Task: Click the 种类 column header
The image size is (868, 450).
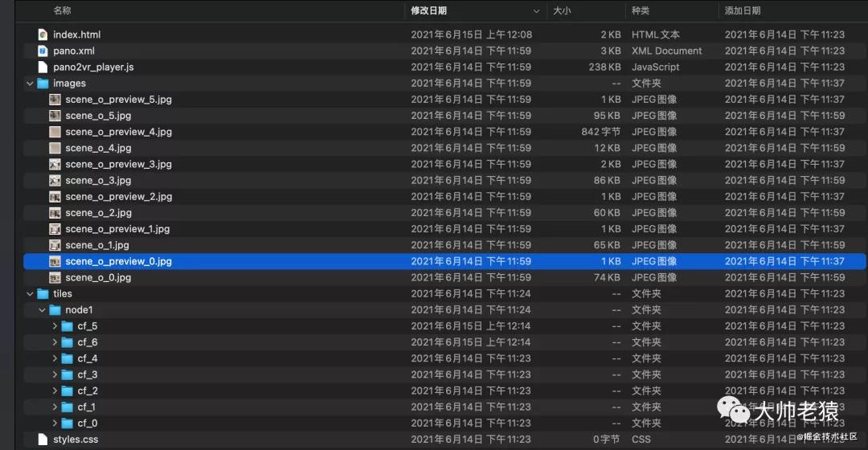Action: (x=641, y=10)
